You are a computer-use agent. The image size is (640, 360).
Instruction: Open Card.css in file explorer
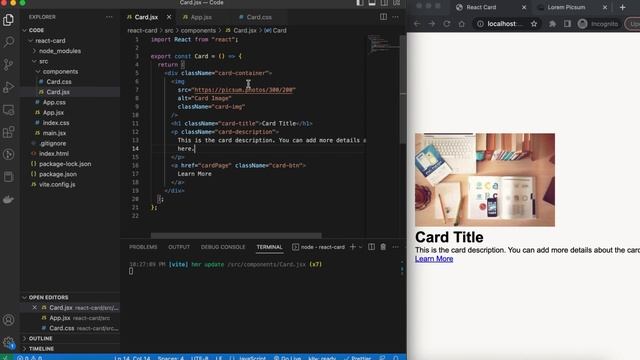[59, 82]
